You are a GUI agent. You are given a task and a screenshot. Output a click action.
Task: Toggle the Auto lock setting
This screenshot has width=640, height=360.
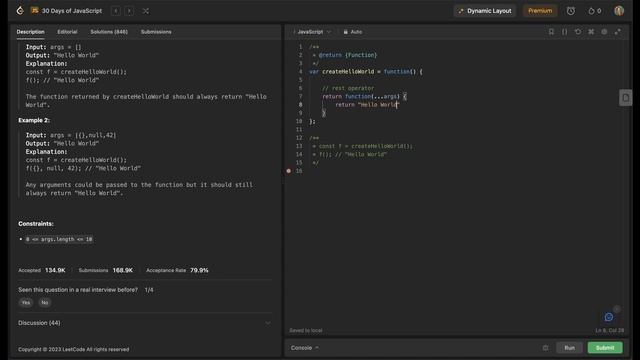353,32
